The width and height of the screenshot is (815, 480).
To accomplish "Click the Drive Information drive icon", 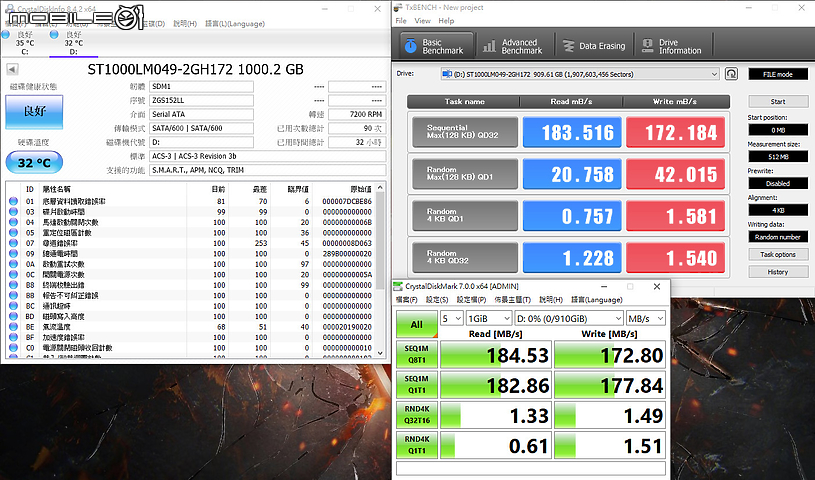I will [648, 46].
